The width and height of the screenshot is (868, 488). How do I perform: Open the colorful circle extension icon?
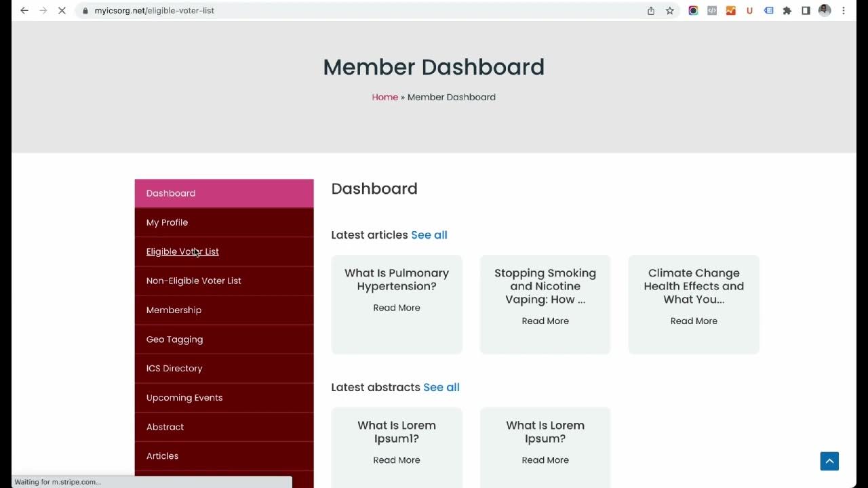(x=693, y=11)
